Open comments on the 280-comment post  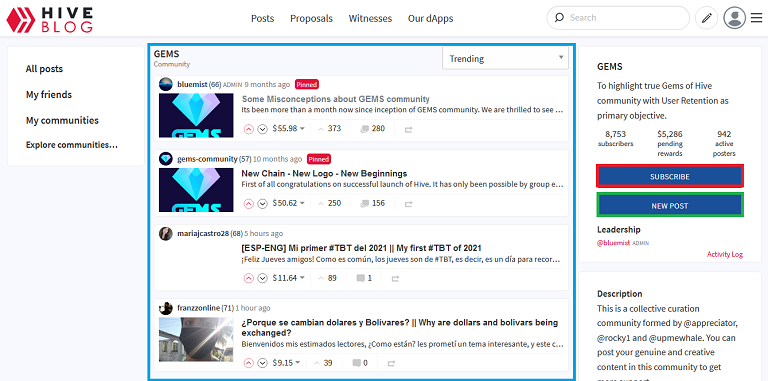pos(372,129)
